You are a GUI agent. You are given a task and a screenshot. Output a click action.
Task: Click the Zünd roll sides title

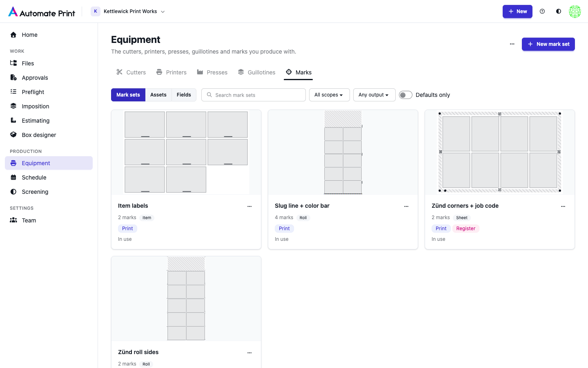click(x=138, y=352)
